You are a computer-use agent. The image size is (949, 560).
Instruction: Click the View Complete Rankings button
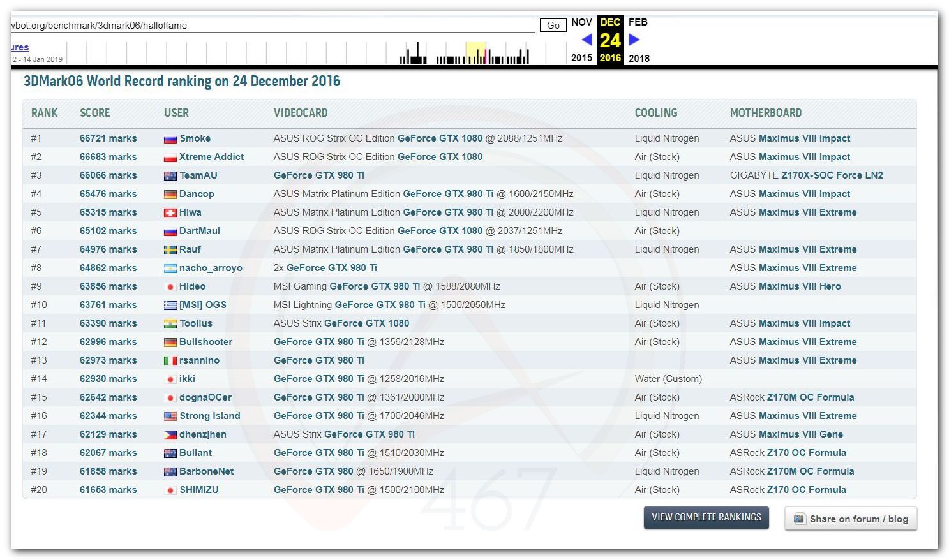coord(706,517)
